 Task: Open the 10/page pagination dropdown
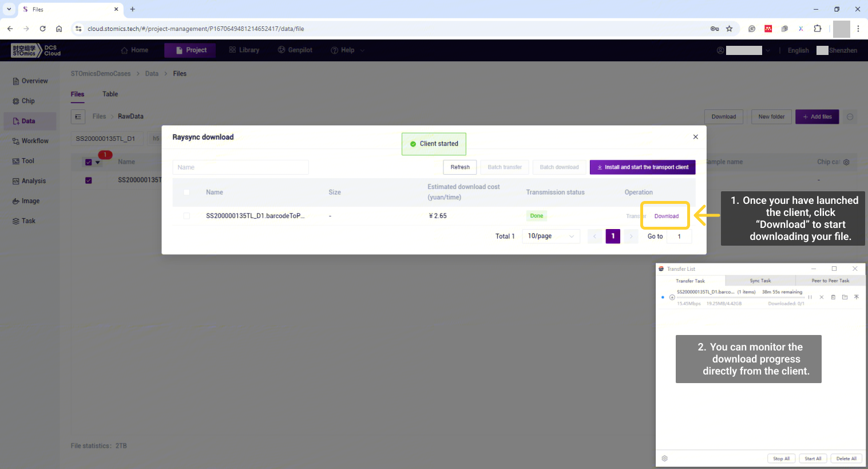point(550,237)
